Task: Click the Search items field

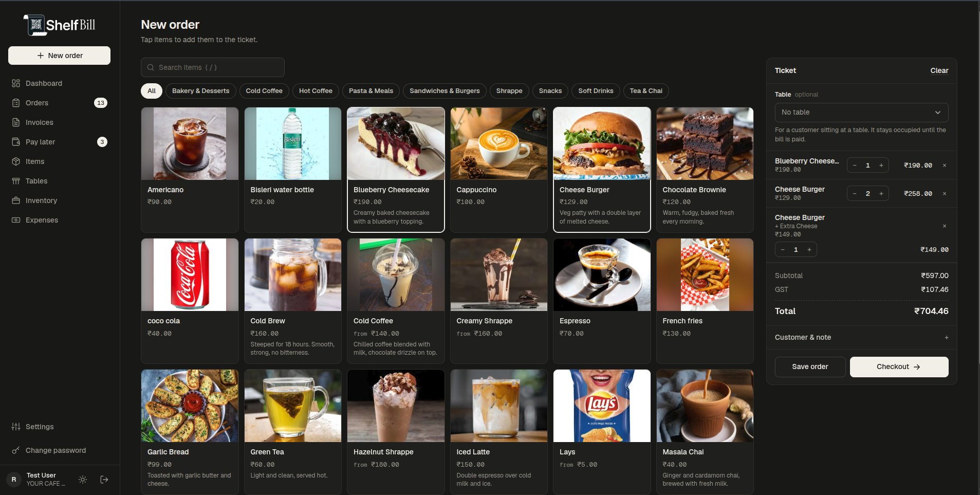Action: pos(213,67)
